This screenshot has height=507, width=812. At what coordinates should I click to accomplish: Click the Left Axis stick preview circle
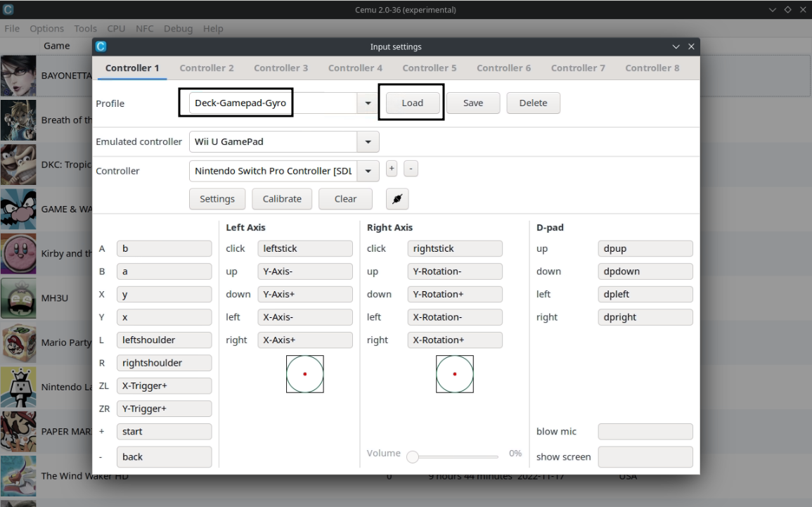click(x=305, y=374)
